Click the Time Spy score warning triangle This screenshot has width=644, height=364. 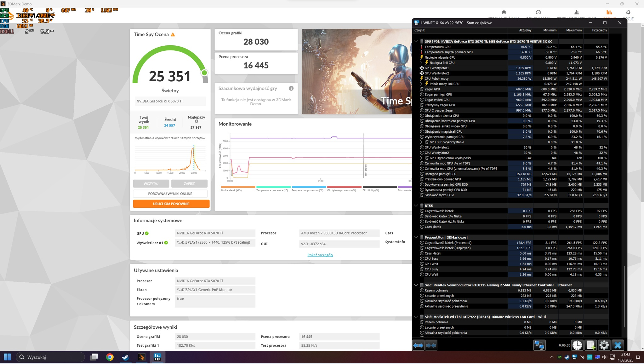[173, 35]
